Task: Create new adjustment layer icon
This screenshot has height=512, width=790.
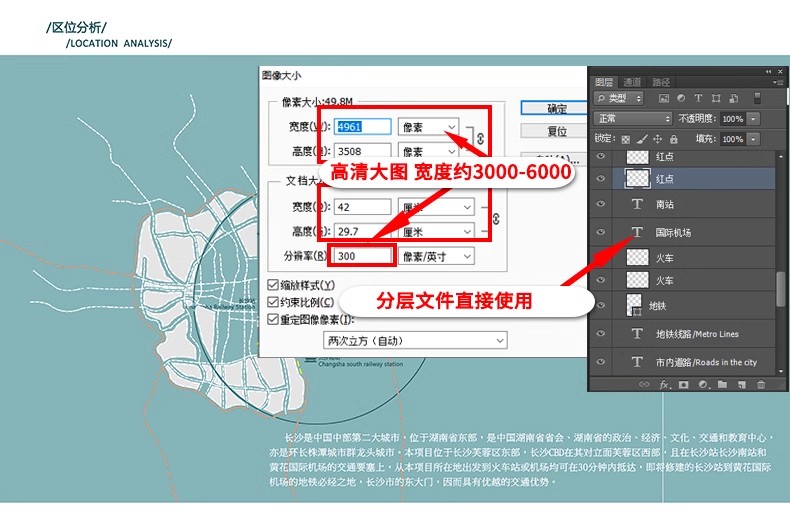Action: click(x=703, y=385)
